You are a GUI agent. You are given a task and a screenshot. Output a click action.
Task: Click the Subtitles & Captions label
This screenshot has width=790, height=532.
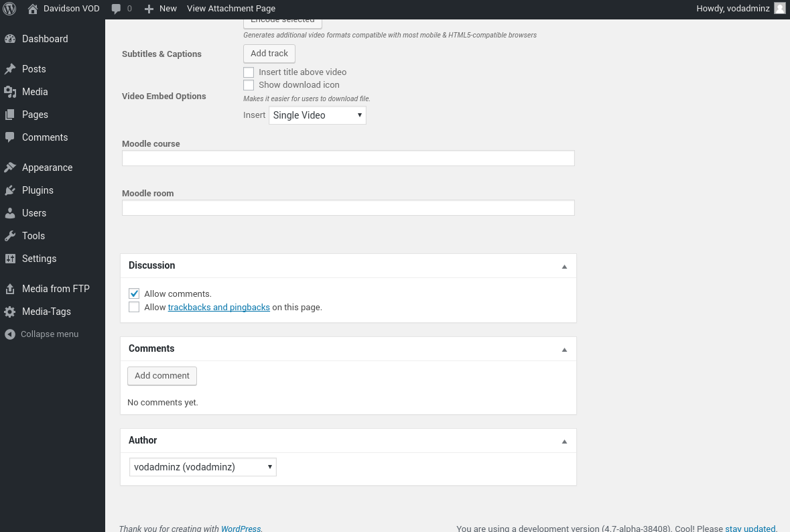click(161, 54)
